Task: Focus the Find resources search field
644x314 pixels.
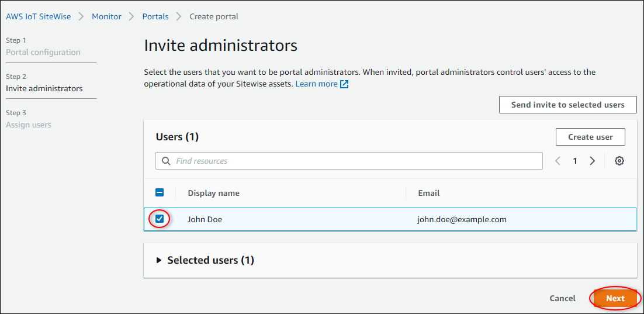Action: [356, 161]
